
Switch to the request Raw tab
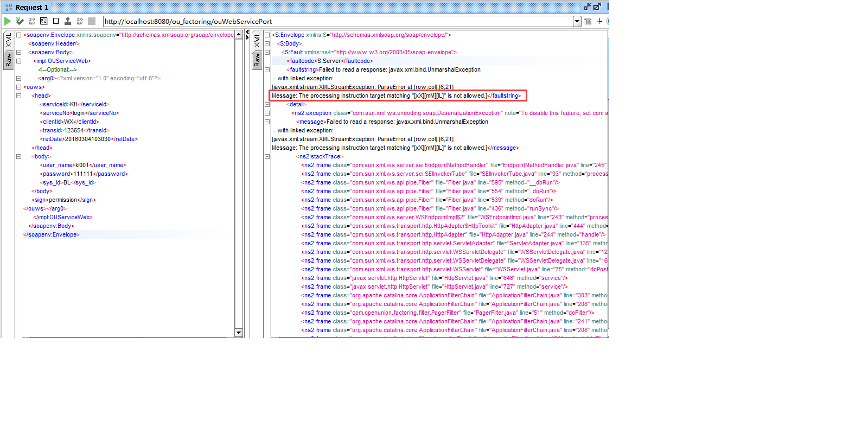click(x=9, y=60)
